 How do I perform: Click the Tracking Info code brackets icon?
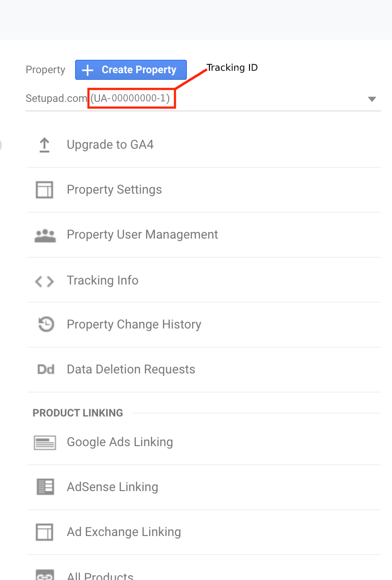[x=44, y=281]
